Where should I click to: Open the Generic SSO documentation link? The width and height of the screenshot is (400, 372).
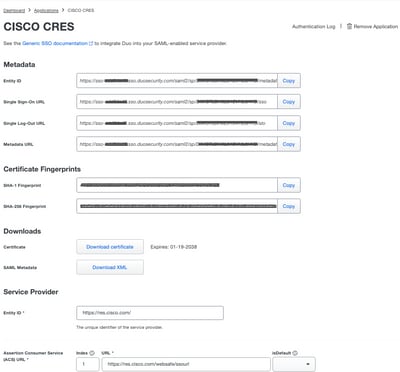click(55, 43)
